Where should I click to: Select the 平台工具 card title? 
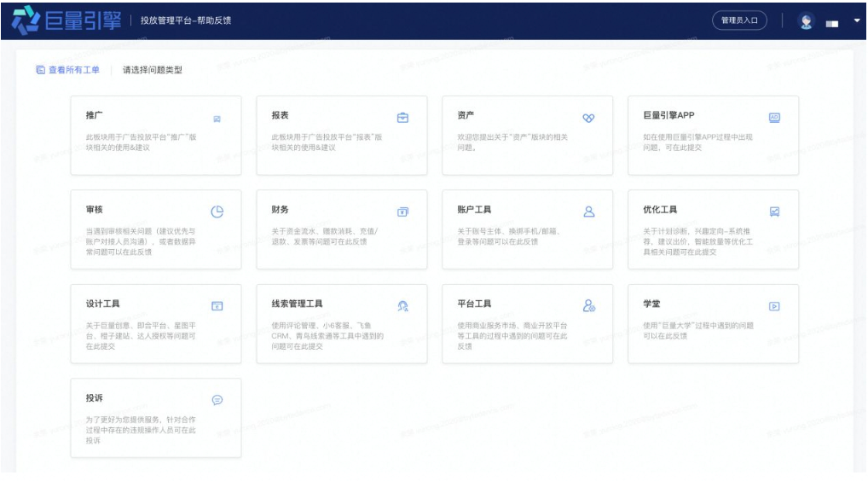tap(474, 304)
